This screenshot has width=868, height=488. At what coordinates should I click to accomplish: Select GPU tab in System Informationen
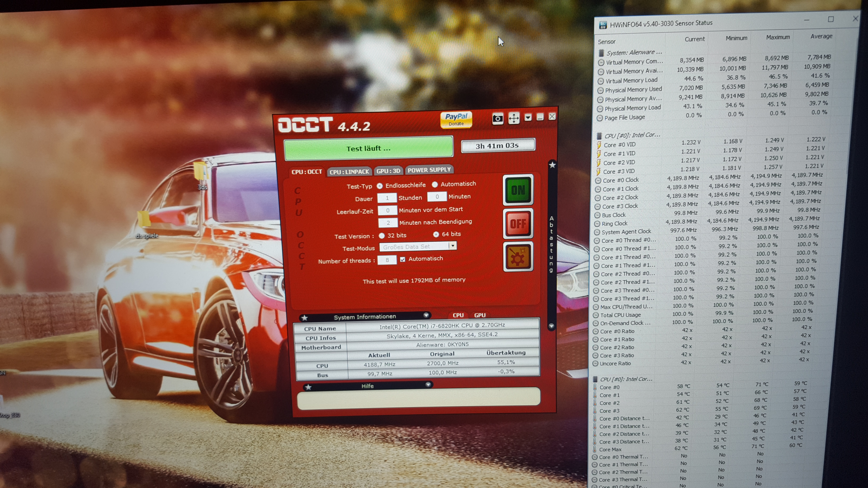[480, 315]
